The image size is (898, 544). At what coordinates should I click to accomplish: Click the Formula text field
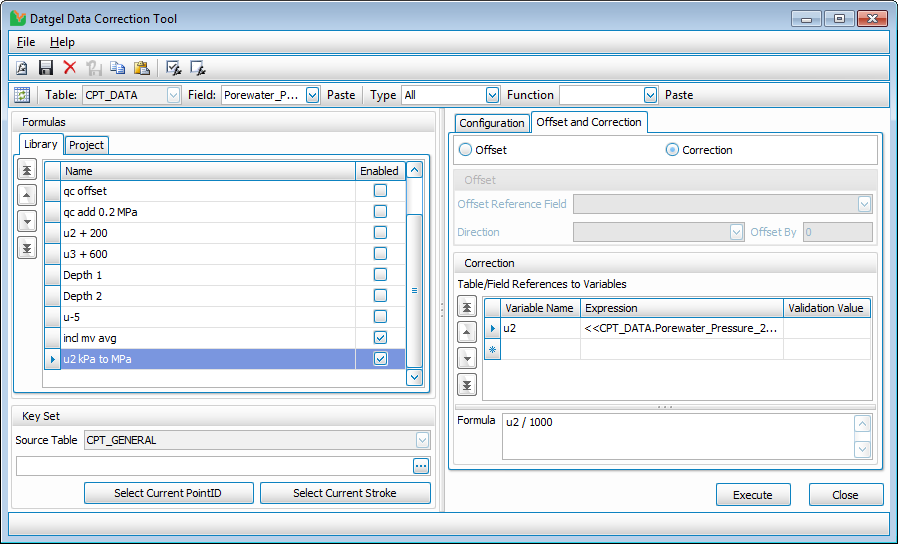tap(677, 436)
